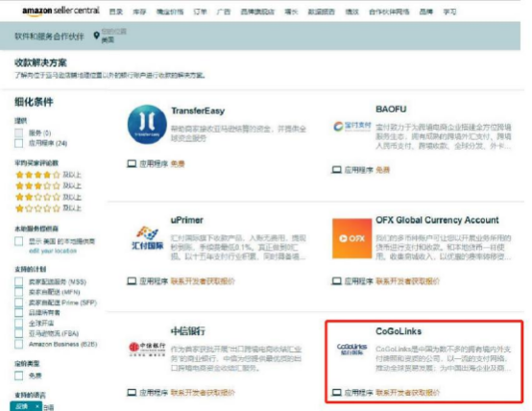
Task: Open the CITIC Bank (中信银行) logo
Action: click(x=147, y=349)
